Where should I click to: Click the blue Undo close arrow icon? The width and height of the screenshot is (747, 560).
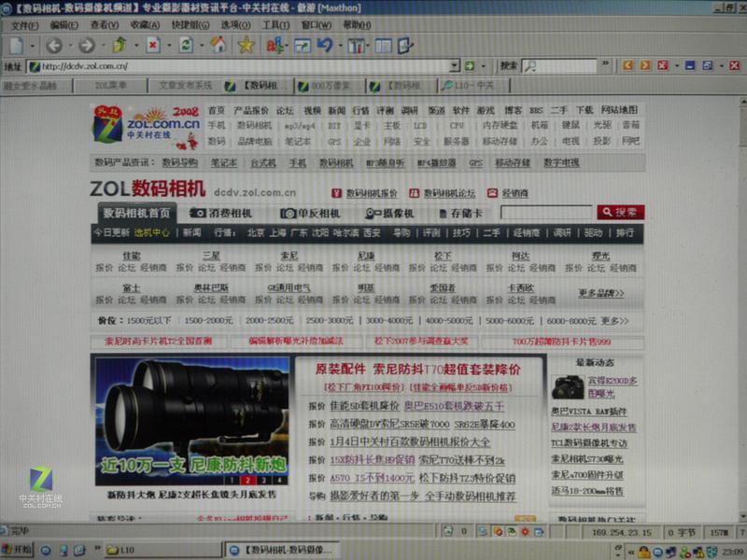(x=325, y=45)
